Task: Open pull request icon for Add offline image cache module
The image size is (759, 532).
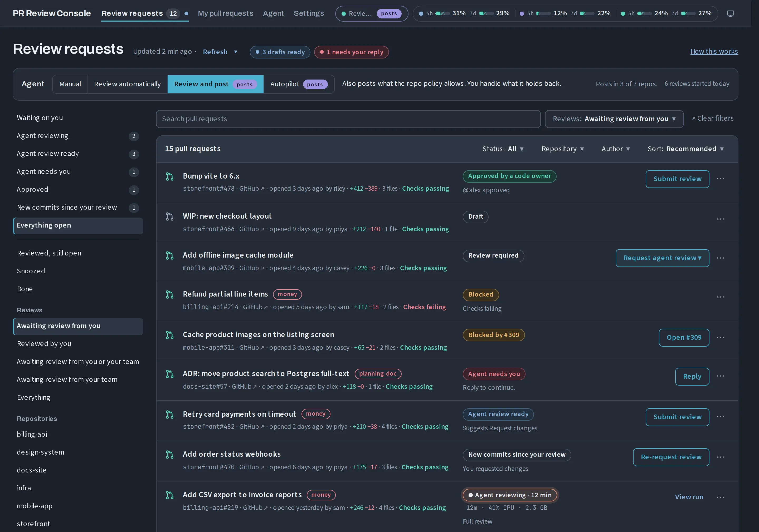Action: pos(169,255)
